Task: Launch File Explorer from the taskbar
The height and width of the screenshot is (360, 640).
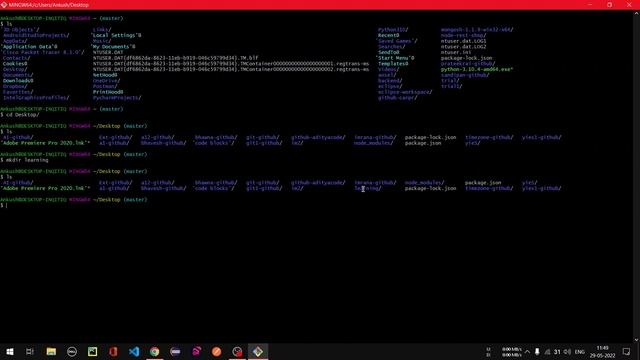Action: [x=51, y=351]
